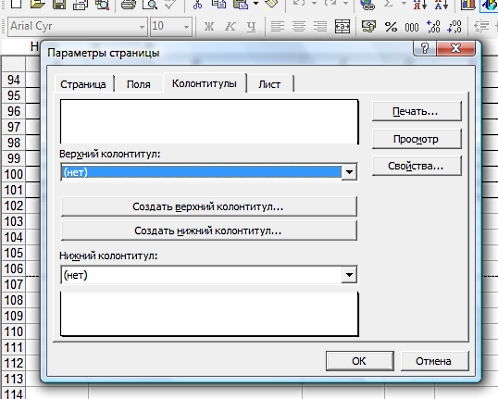Click the Insert Hyperlink icon
The height and width of the screenshot is (399, 498).
coord(368,4)
